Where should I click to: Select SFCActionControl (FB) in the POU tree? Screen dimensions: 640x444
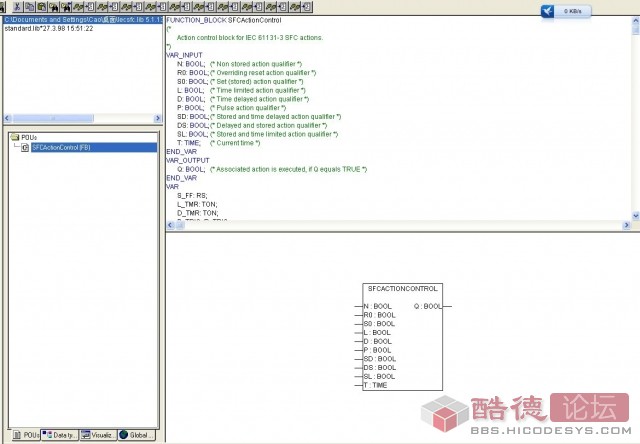click(61, 148)
